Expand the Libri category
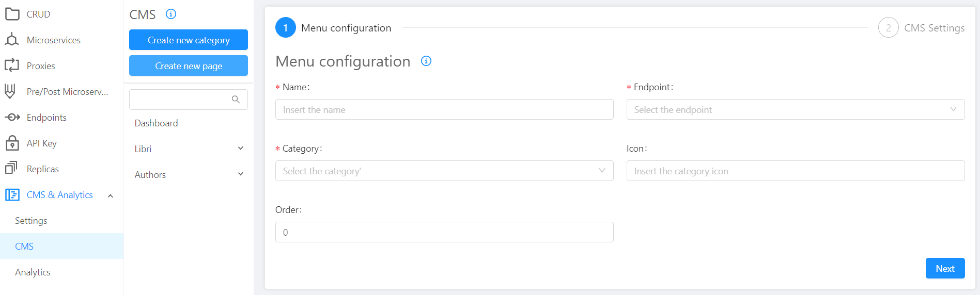The height and width of the screenshot is (295, 980). point(240,149)
